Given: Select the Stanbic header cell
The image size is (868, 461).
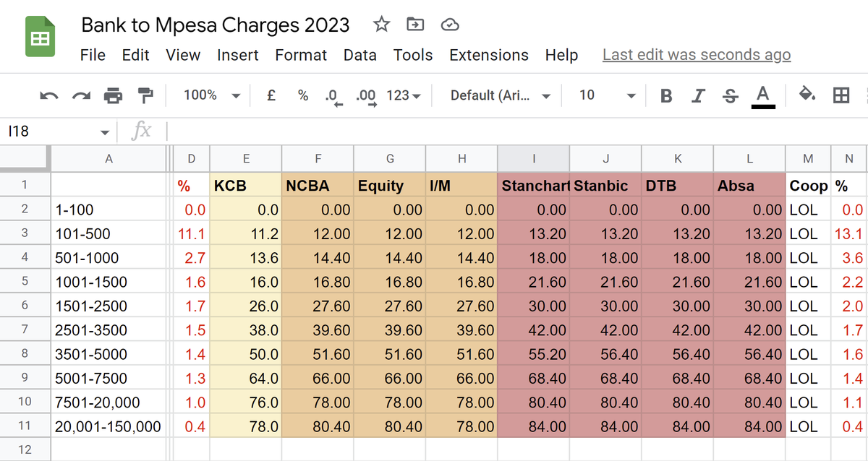Looking at the screenshot, I should 605,185.
